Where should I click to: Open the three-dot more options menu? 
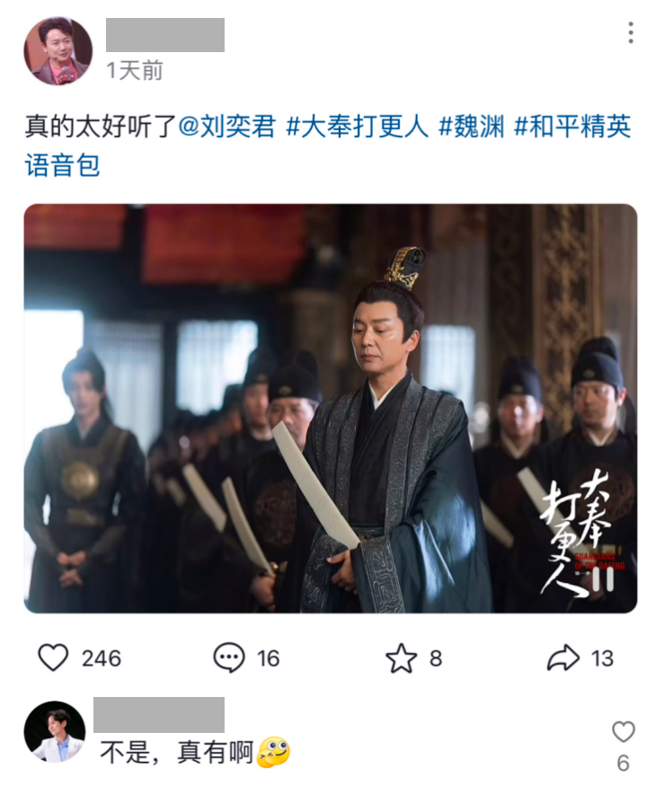tap(631, 32)
